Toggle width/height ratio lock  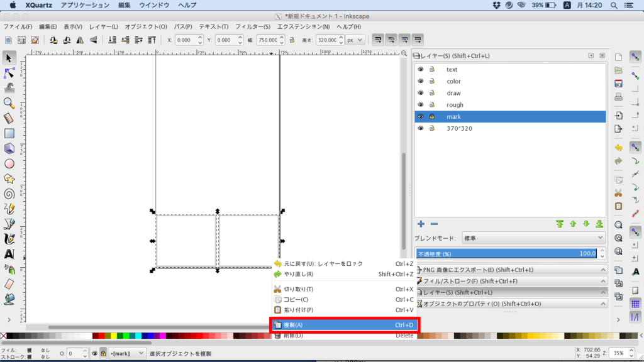(292, 40)
